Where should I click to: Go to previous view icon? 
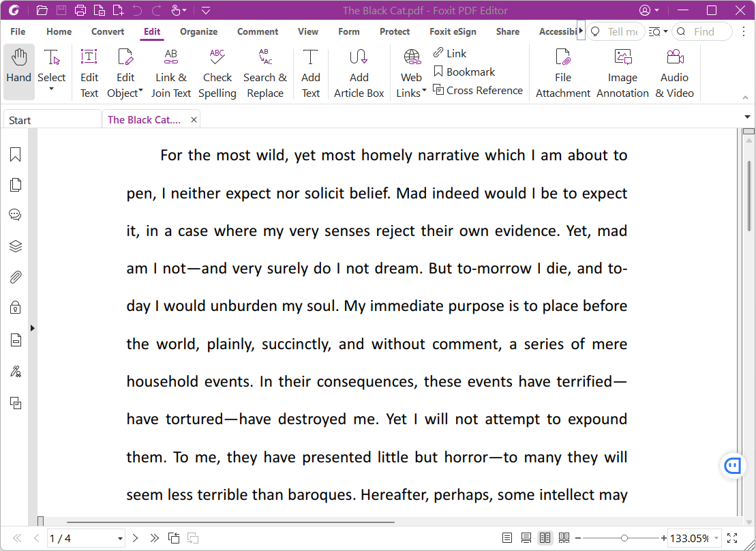coord(174,538)
